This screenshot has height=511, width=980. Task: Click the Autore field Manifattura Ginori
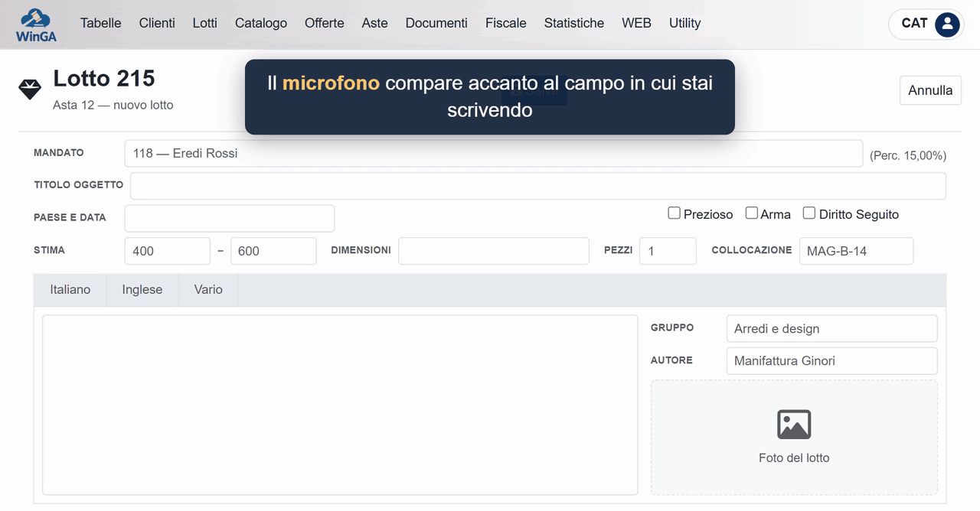point(832,361)
